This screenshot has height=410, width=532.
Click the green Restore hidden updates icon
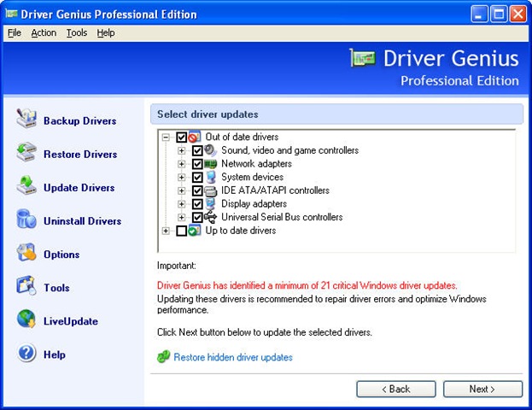click(x=164, y=357)
